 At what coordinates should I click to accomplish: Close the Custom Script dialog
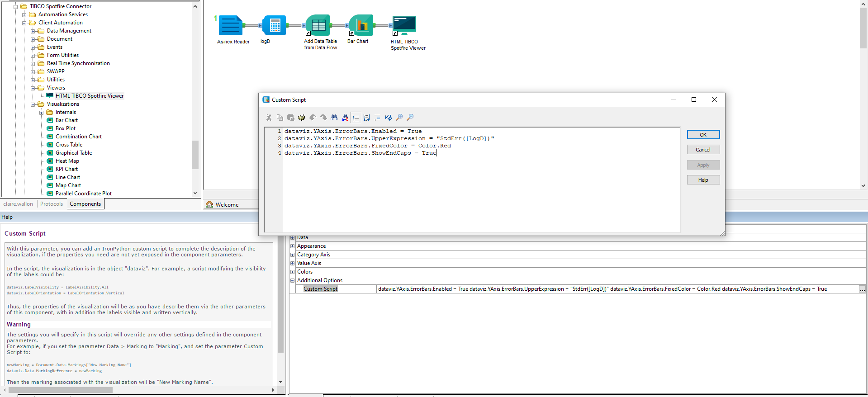(x=715, y=99)
